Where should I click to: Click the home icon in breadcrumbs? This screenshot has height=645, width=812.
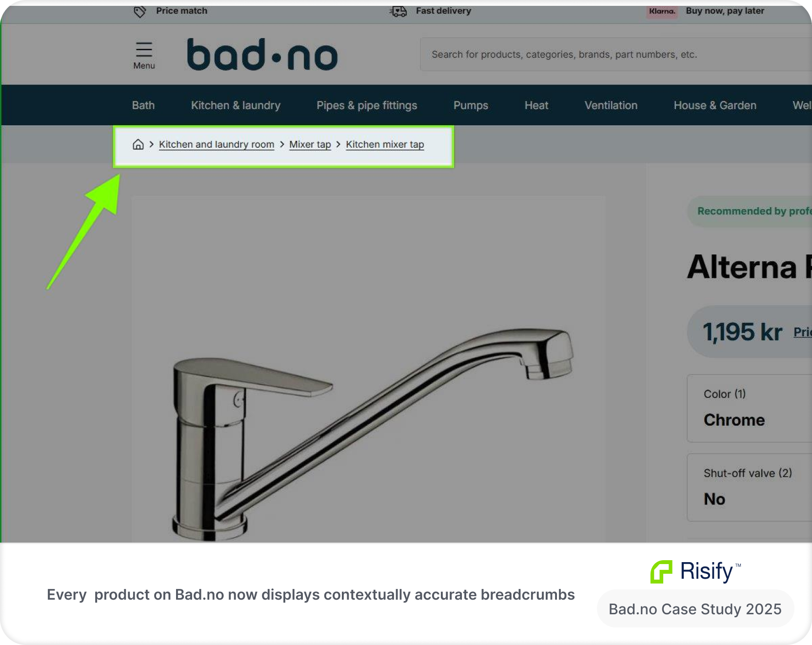coord(138,144)
